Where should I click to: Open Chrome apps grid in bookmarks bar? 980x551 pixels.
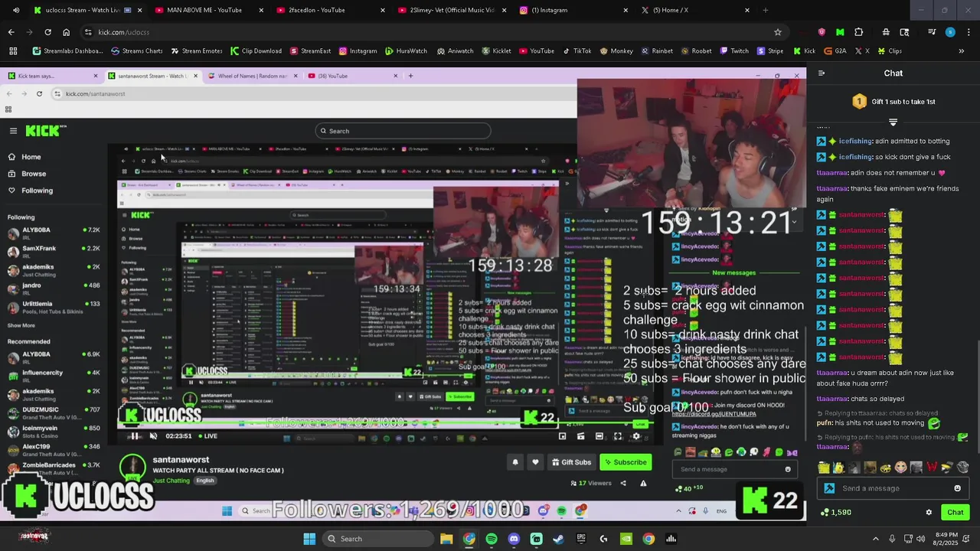13,51
